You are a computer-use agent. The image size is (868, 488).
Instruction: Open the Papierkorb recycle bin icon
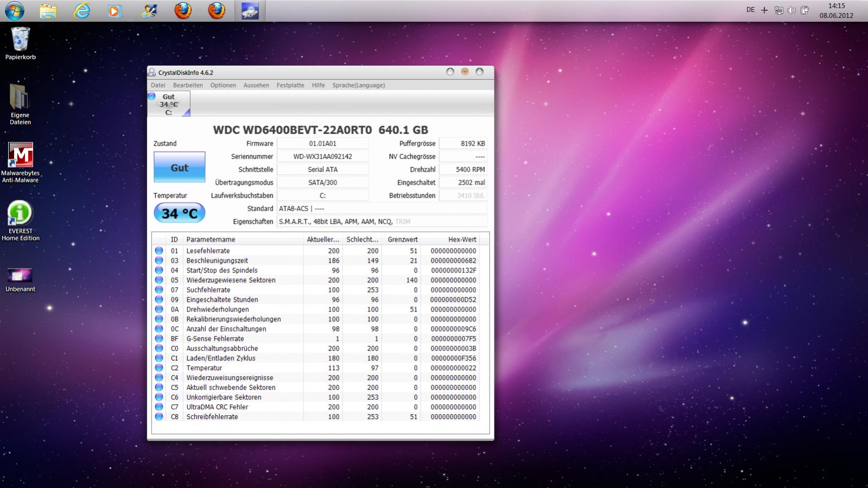coord(21,43)
